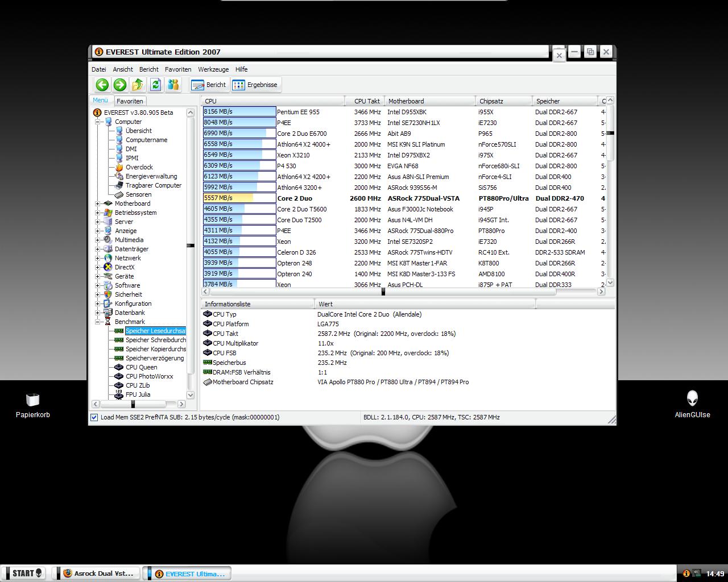Switch to the Favoriten tab
The width and height of the screenshot is (728, 582).
(130, 101)
